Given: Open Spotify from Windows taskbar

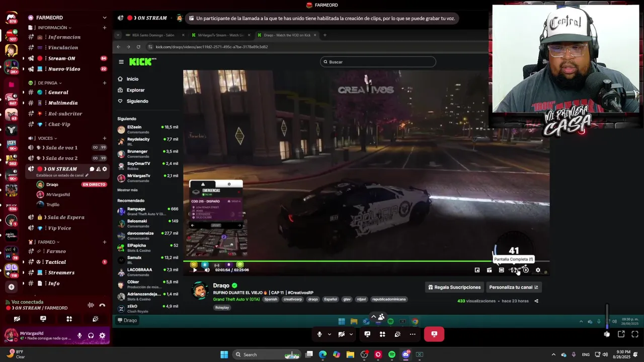Looking at the screenshot, I should pyautogui.click(x=392, y=354).
